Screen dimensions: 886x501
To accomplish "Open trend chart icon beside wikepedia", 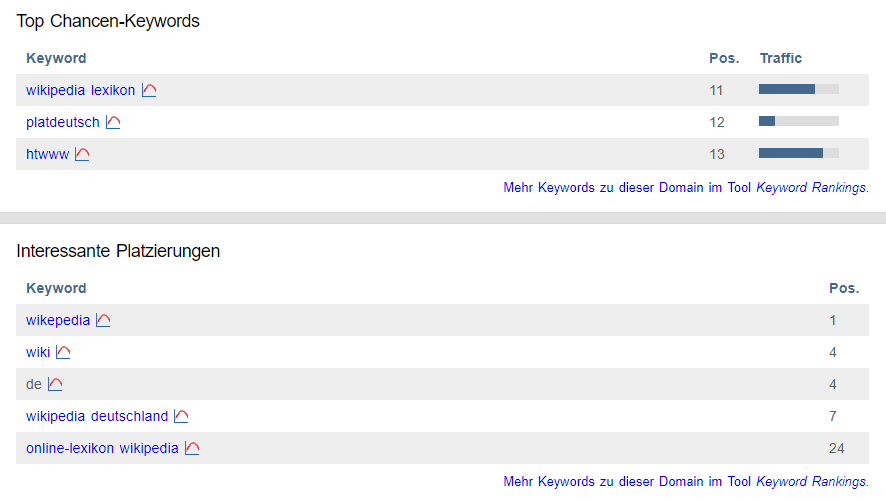I will click(103, 320).
